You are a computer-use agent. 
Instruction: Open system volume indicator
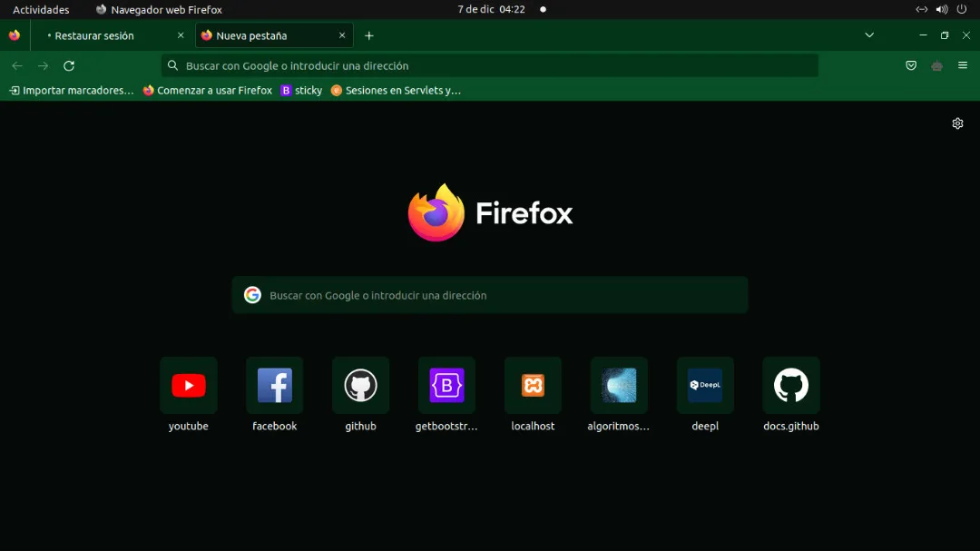(x=942, y=9)
